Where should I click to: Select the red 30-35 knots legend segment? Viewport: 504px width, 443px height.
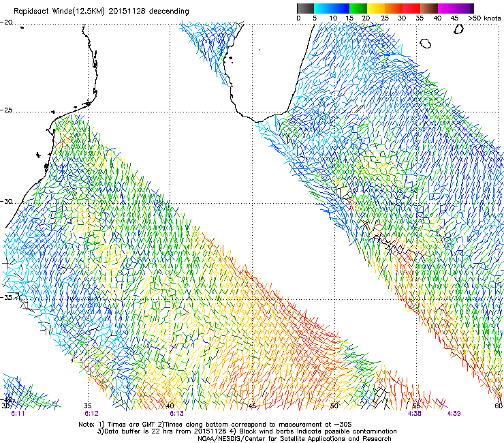tap(411, 8)
